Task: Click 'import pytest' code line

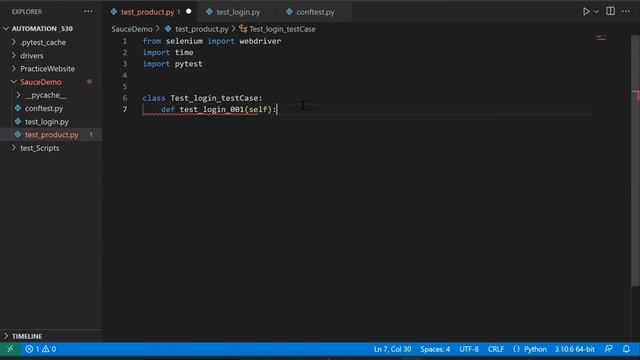Action: pyautogui.click(x=172, y=64)
